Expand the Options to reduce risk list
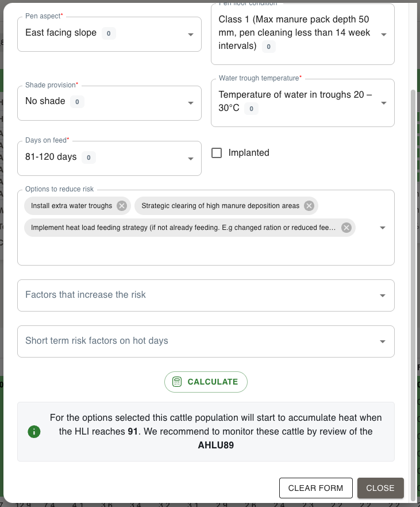Screen dimensions: 420x507 pyautogui.click(x=383, y=228)
